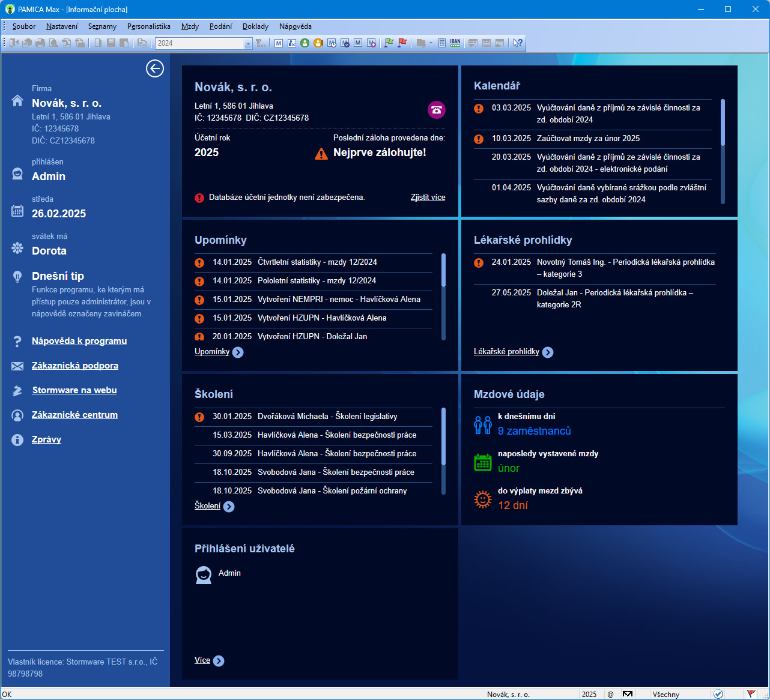Screen dimensions: 770x700
Task: Activate the context help cursor icon
Action: coord(518,43)
